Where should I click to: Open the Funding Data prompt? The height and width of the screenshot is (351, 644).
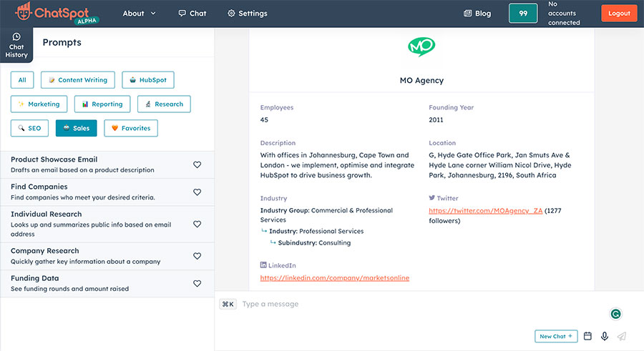coord(107,284)
